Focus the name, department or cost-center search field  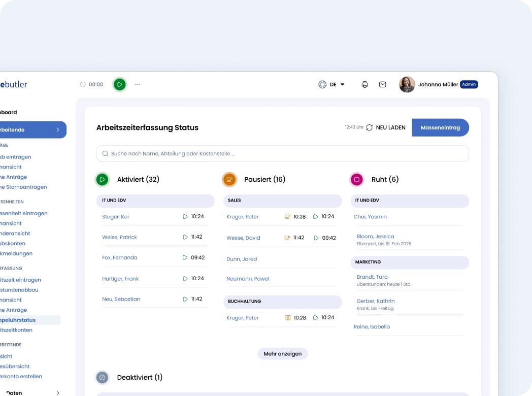coord(283,154)
